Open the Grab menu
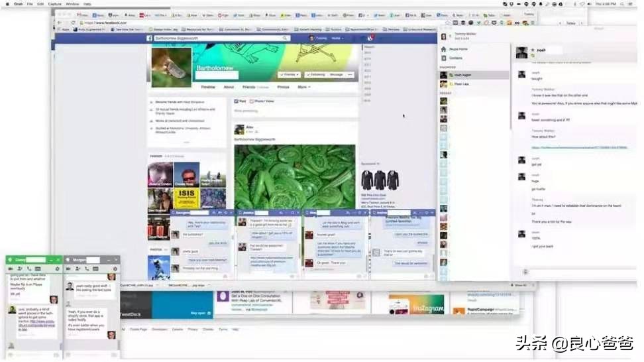The image size is (644, 362). 19,4
